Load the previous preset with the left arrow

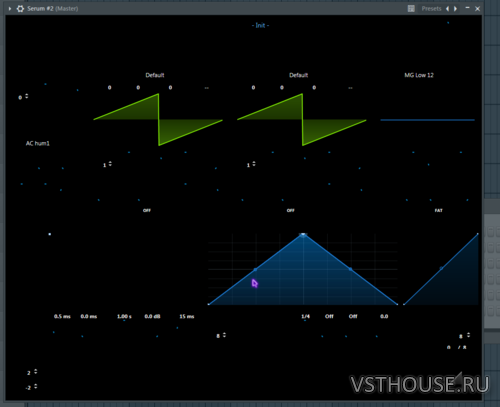click(448, 9)
